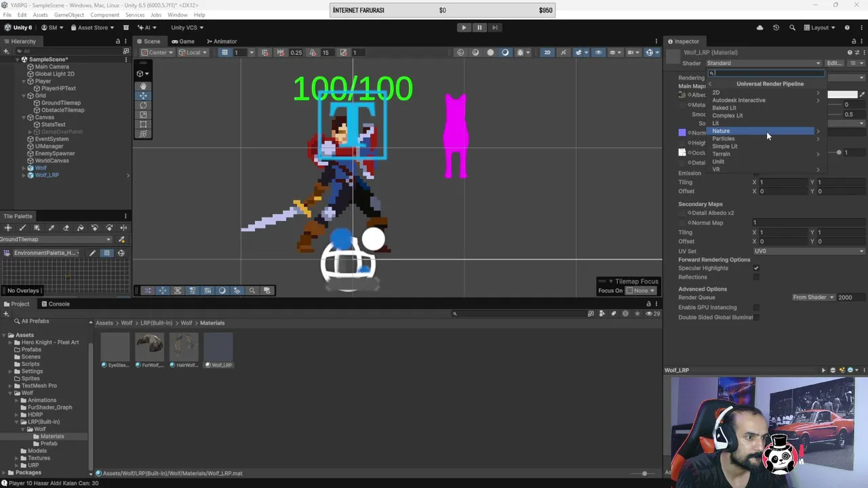Toggle 2D view mode in Scene

[x=547, y=52]
